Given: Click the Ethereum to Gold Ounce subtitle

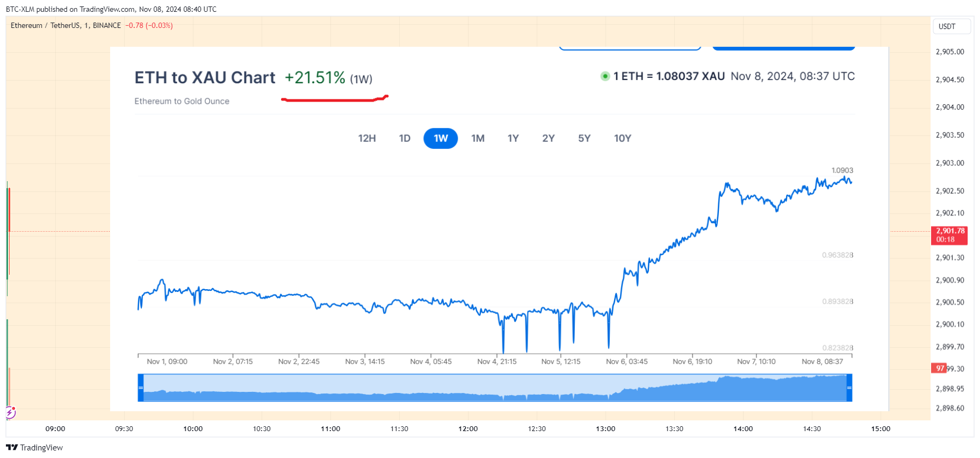Looking at the screenshot, I should [x=182, y=101].
